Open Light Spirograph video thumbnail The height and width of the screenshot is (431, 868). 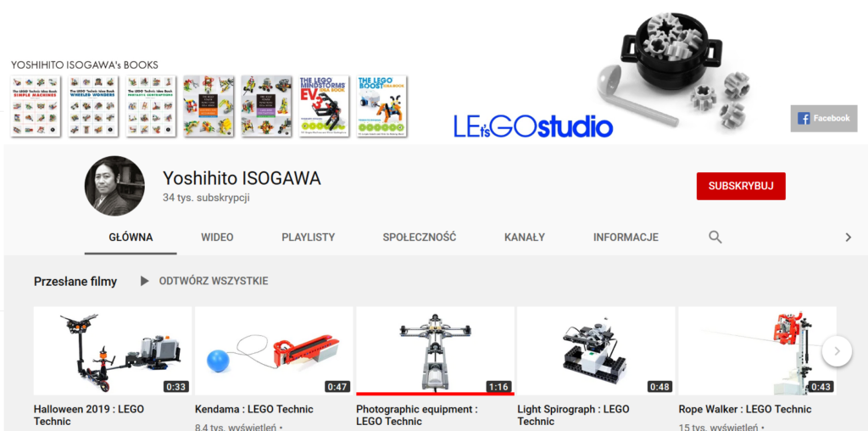(x=596, y=350)
